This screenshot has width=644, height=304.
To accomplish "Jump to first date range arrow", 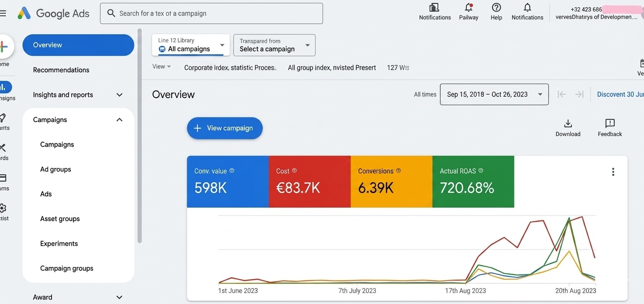I will pos(561,94).
